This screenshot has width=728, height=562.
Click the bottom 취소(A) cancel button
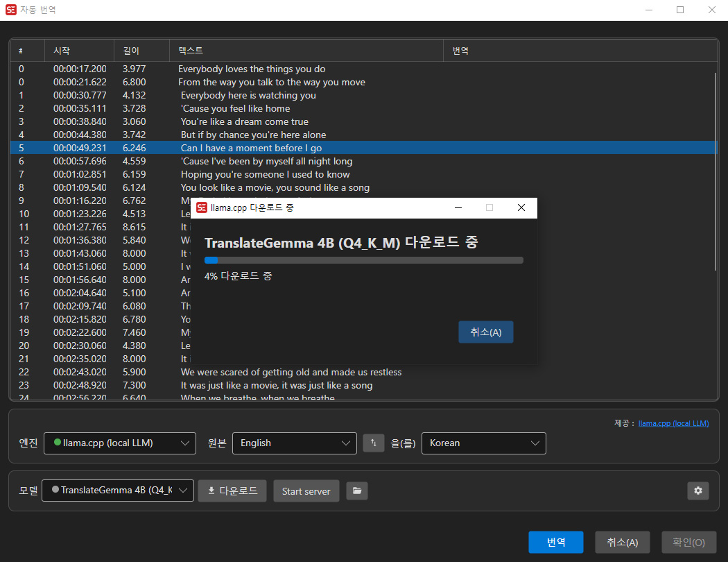[x=622, y=542]
